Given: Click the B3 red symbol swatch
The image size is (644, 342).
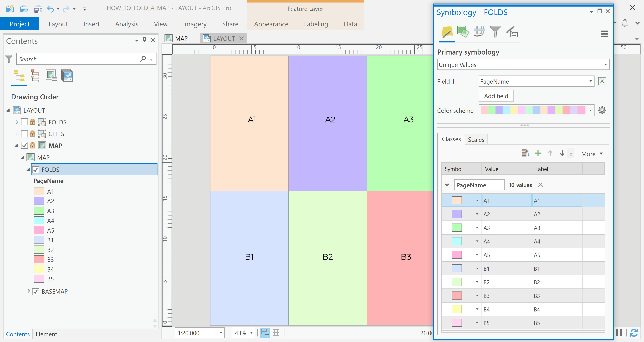Looking at the screenshot, I should pyautogui.click(x=457, y=296).
